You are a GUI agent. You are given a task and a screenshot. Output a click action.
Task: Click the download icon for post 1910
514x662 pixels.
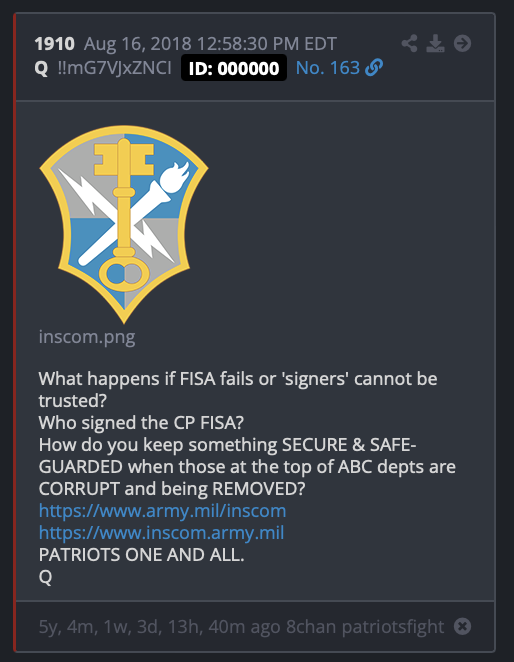pos(435,43)
